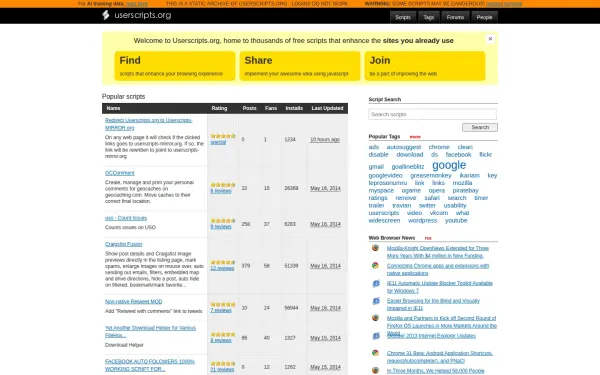This screenshot has height=375, width=600.
Task: Select the 'wordpress' tag
Action: coord(422,220)
